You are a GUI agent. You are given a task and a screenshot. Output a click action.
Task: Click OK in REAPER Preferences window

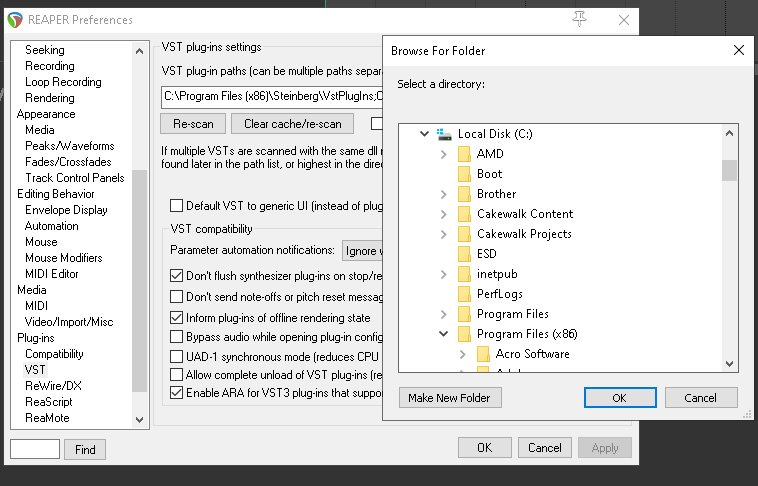tap(484, 447)
